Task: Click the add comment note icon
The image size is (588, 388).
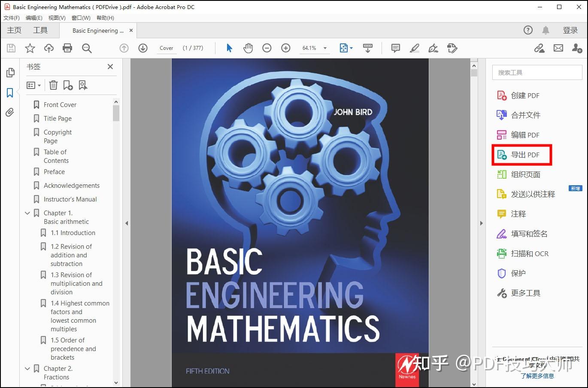Action: click(396, 48)
